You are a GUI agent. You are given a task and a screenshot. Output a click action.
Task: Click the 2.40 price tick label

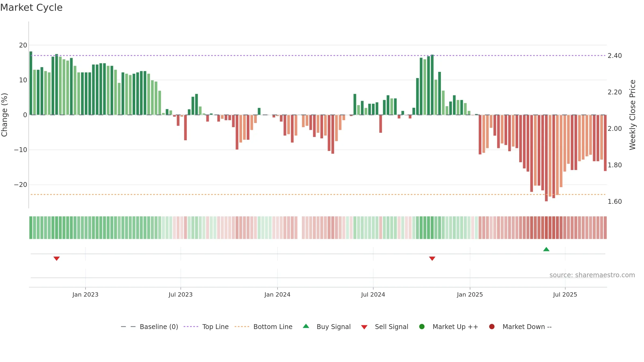click(615, 56)
